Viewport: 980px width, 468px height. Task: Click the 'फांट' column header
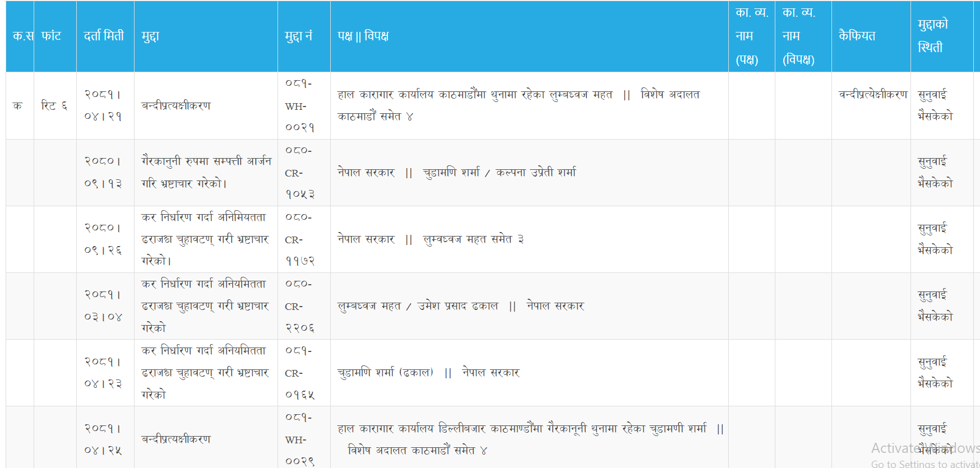[51, 36]
